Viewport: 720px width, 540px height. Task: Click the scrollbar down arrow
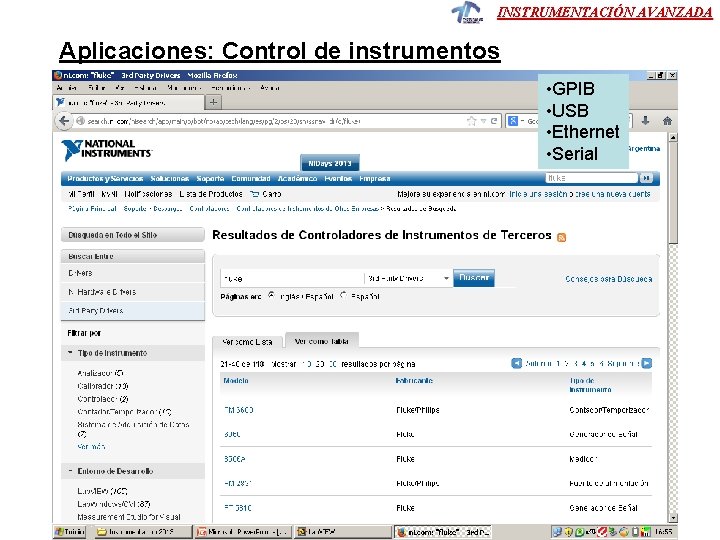coord(673,518)
